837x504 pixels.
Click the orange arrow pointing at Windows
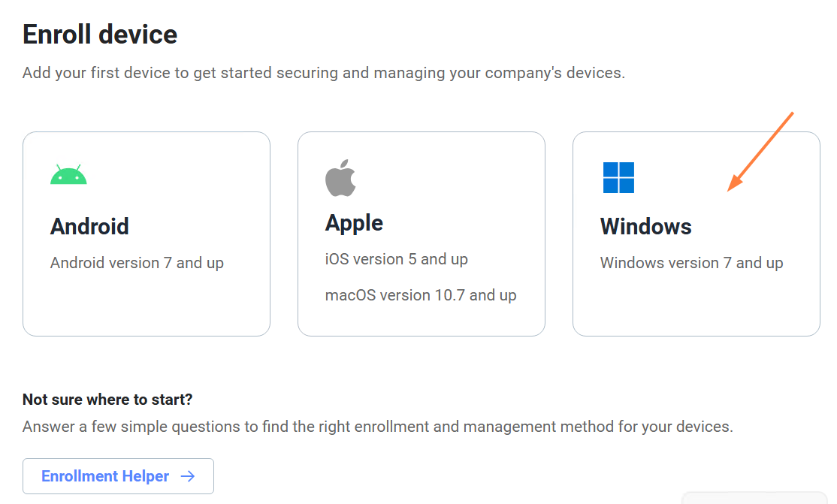click(x=760, y=152)
